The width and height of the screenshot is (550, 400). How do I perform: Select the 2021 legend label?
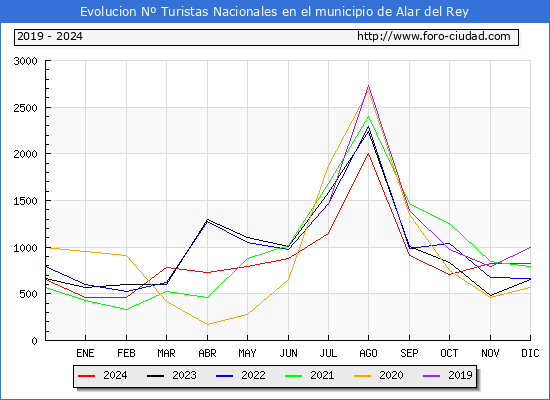[322, 375]
